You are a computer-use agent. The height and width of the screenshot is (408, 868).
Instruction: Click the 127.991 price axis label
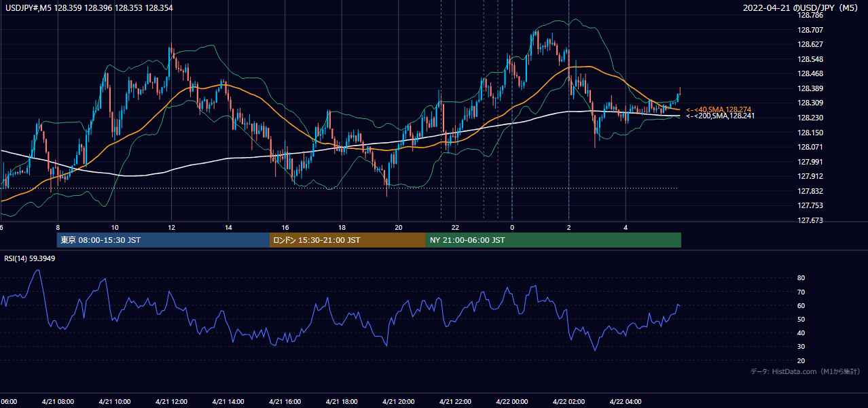pyautogui.click(x=810, y=162)
